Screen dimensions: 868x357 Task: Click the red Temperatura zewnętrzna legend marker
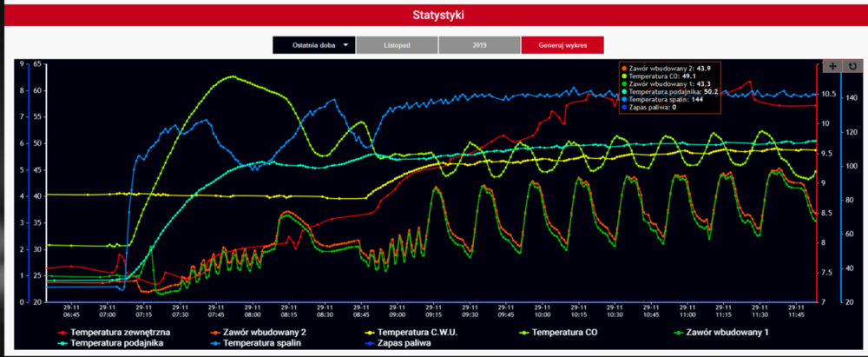click(x=62, y=333)
